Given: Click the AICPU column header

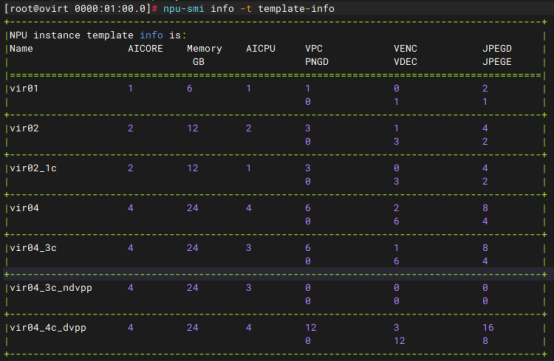Looking at the screenshot, I should coord(261,48).
